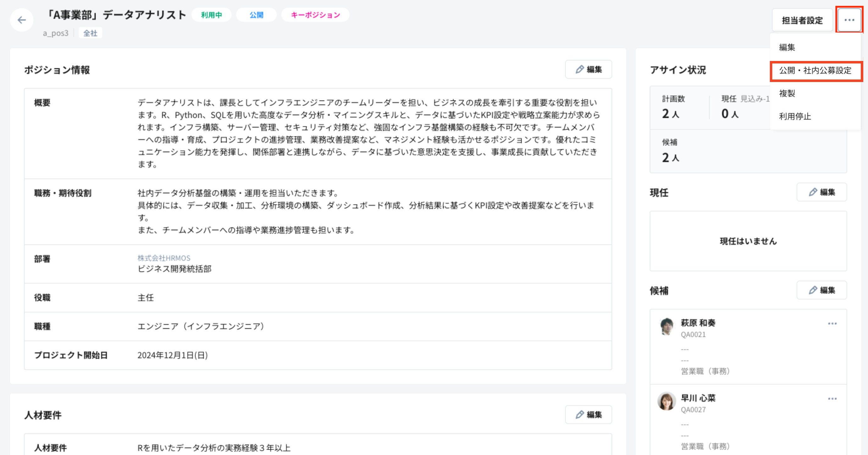Viewport: 868px width, 455px height.
Task: Choose 公開・社内公募設定 menu item
Action: click(815, 71)
